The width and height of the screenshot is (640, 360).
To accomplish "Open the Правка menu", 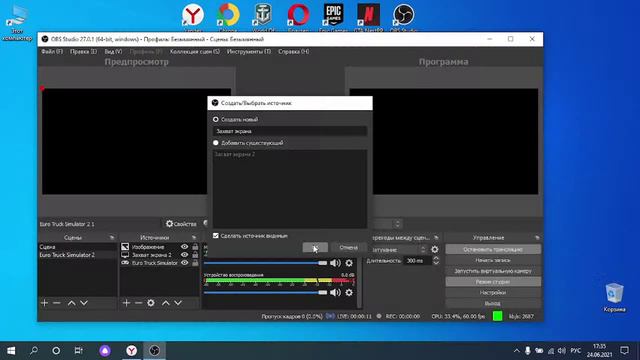I will (x=83, y=51).
